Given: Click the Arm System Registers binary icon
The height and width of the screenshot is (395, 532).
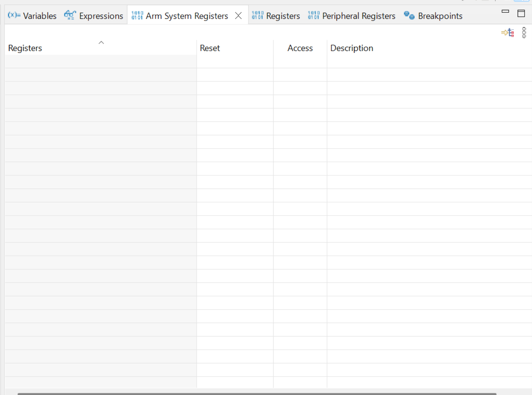Looking at the screenshot, I should 137,16.
